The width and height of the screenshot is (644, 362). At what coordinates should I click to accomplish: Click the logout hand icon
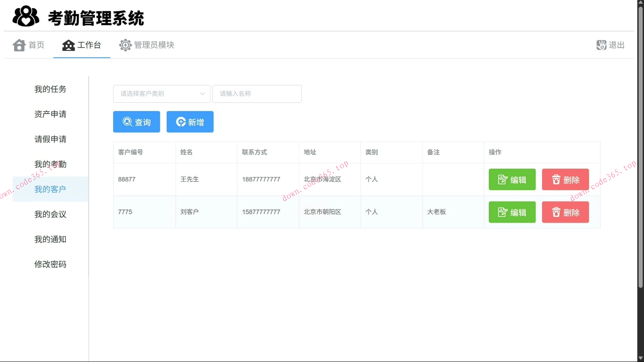pyautogui.click(x=601, y=45)
